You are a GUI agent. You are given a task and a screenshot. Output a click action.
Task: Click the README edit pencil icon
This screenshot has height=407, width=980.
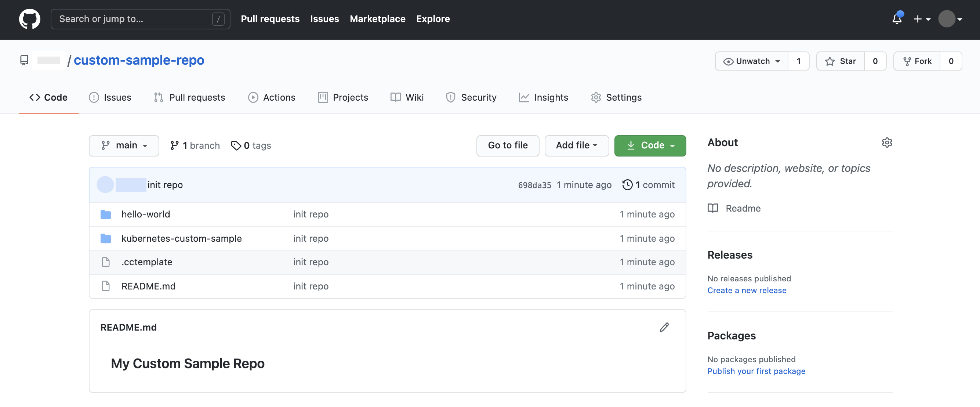tap(664, 326)
